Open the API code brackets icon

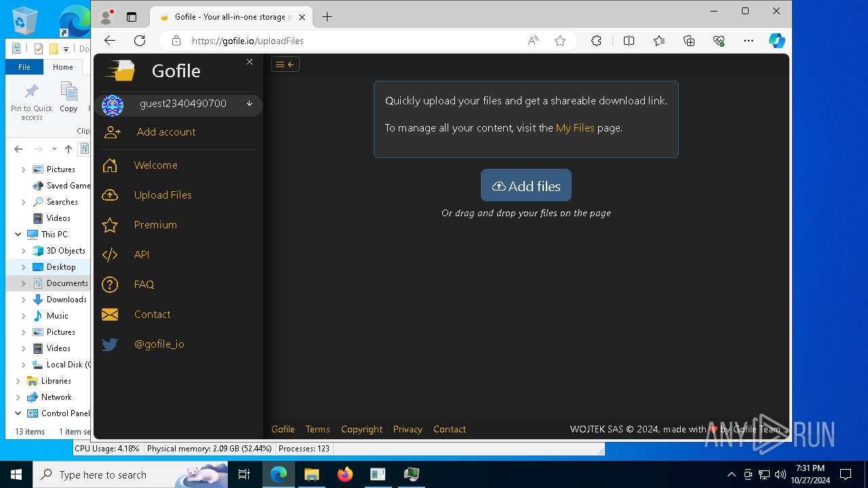click(x=110, y=255)
